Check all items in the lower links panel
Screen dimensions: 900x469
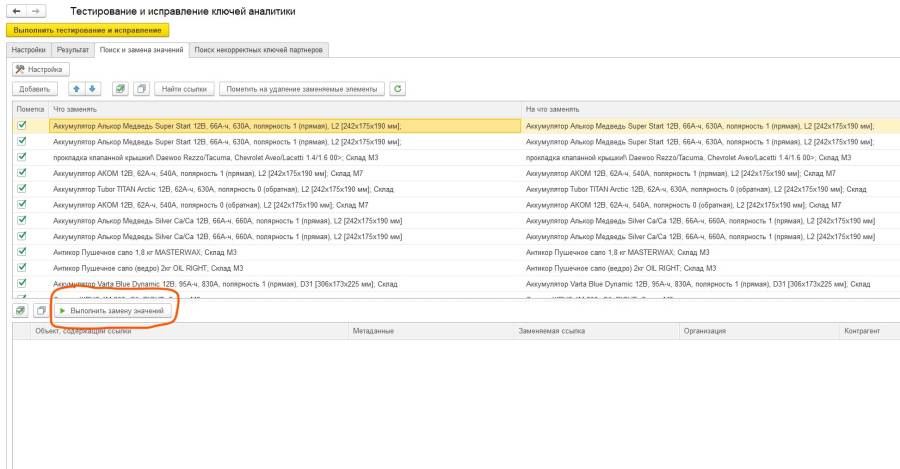(x=20, y=311)
